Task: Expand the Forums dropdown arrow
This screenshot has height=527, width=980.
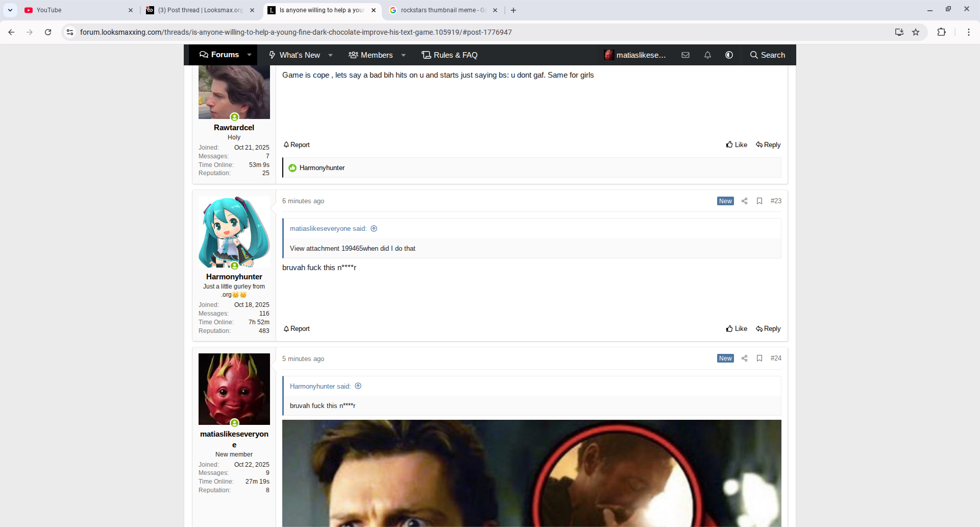Action: point(249,55)
